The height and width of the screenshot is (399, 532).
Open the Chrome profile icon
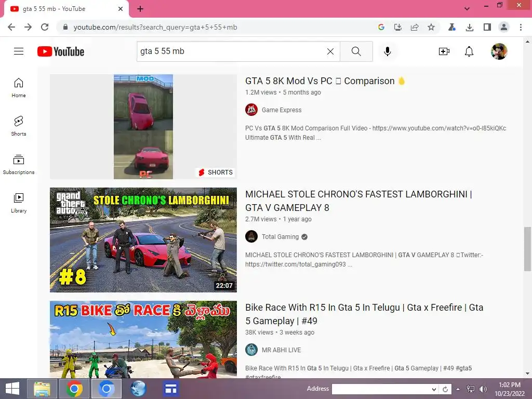[504, 27]
